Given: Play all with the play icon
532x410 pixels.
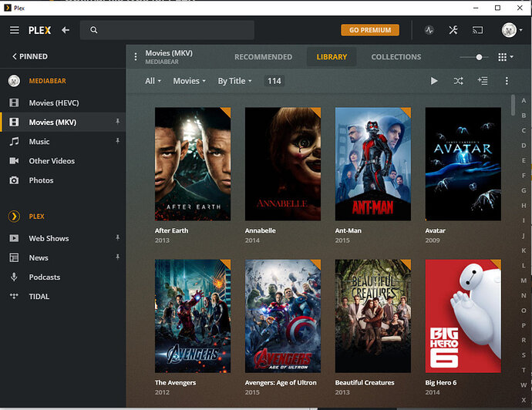Looking at the screenshot, I should 433,81.
